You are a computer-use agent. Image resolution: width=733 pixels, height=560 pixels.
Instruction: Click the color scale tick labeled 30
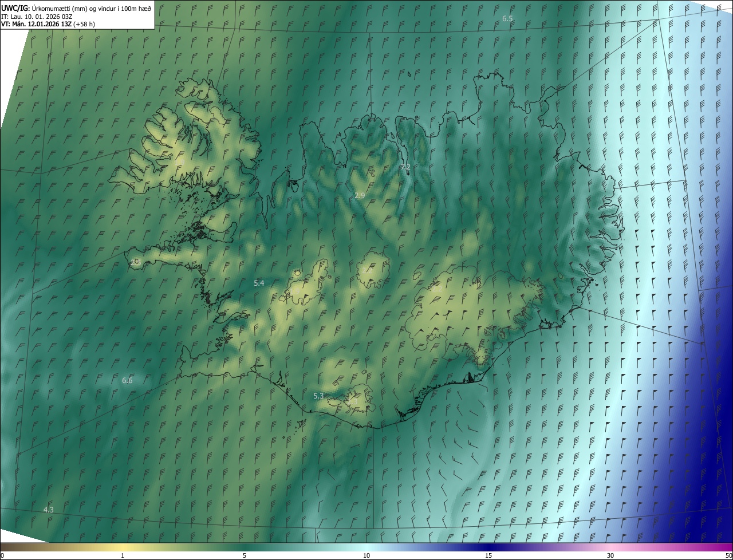click(610, 555)
